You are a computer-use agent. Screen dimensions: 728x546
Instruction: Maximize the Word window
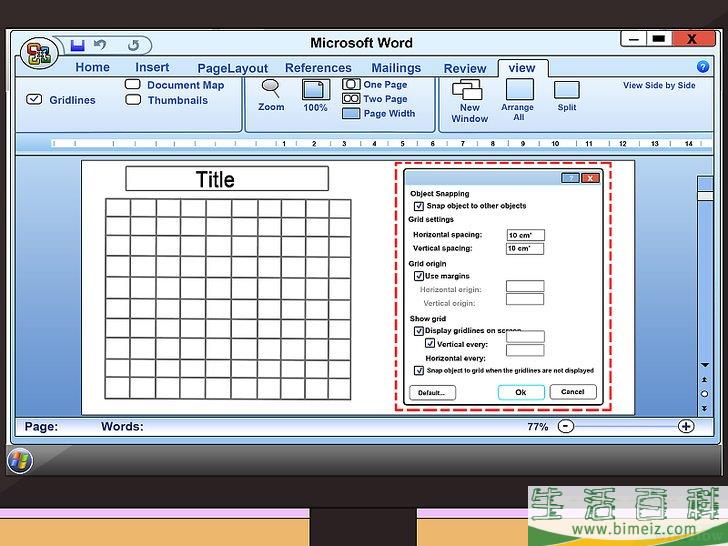(x=659, y=39)
